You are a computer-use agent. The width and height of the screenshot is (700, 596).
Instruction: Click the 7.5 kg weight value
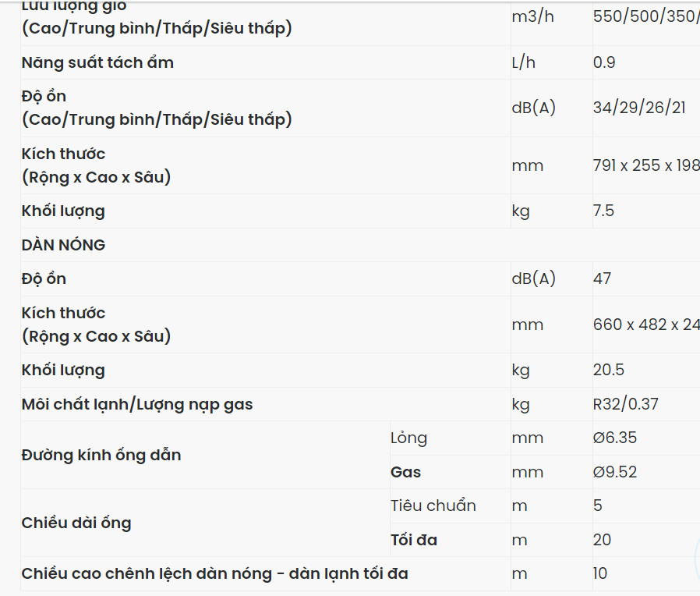[x=603, y=211]
